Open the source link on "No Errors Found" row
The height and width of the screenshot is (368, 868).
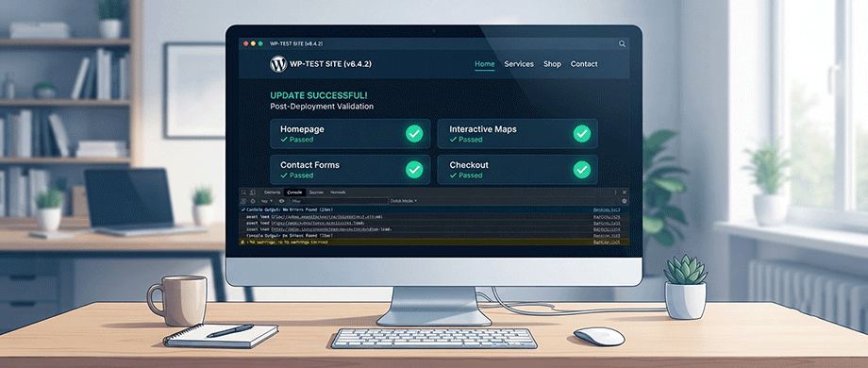[x=607, y=209]
